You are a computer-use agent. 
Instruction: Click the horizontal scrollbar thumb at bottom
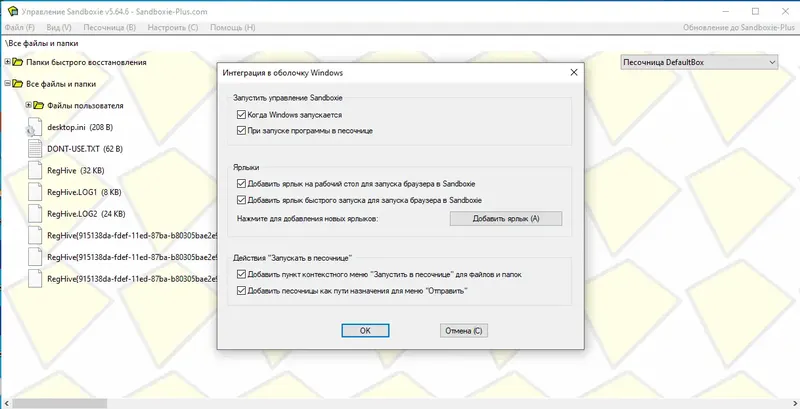point(59,403)
